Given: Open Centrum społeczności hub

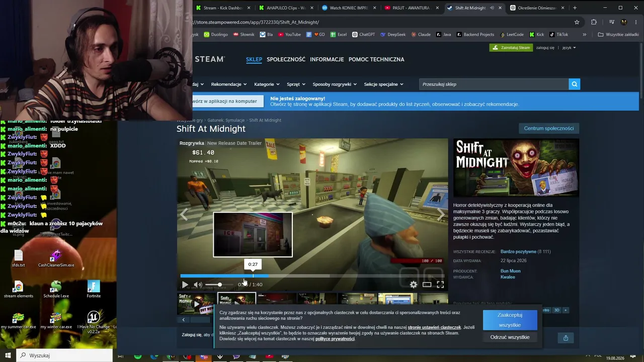Looking at the screenshot, I should (549, 128).
